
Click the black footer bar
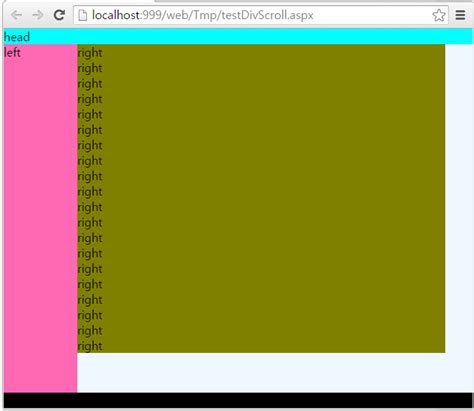(238, 400)
